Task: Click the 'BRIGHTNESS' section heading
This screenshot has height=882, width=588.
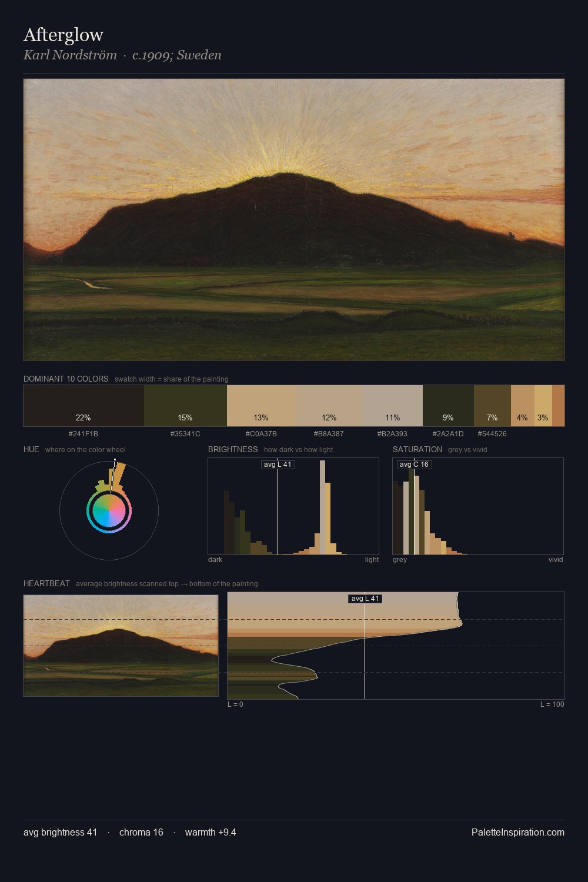Action: pyautogui.click(x=233, y=449)
